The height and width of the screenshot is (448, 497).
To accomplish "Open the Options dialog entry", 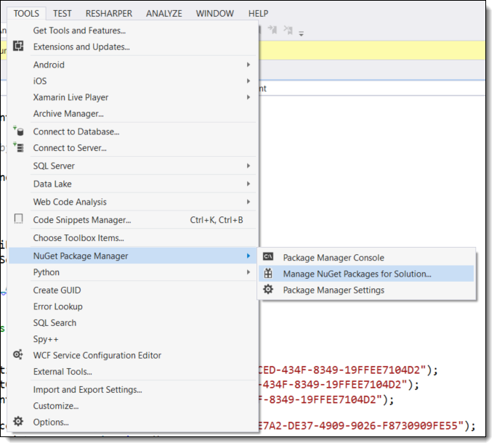I will 132,422.
